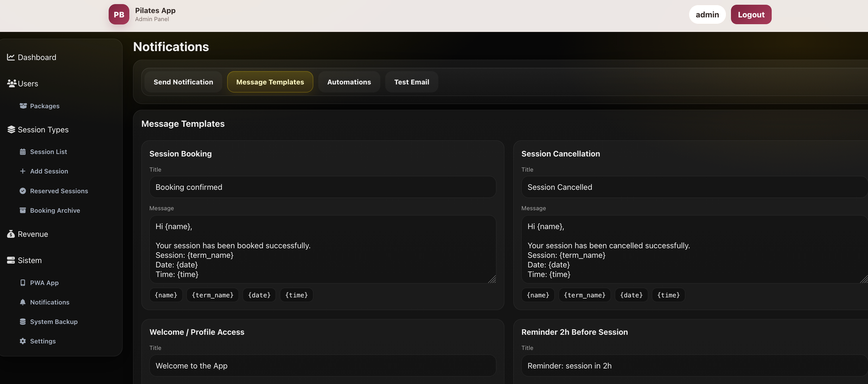Insert {name} tag in Session Cancellation
Viewport: 868px width, 384px height.
538,295
